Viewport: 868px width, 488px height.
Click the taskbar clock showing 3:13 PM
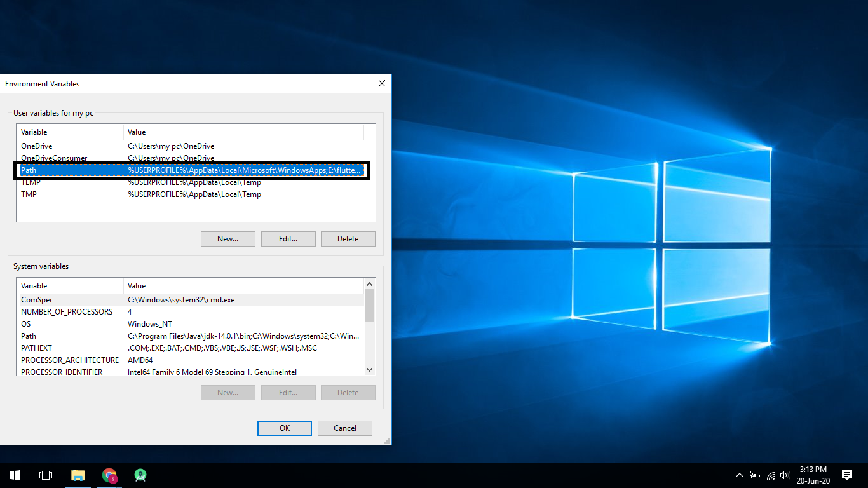813,475
